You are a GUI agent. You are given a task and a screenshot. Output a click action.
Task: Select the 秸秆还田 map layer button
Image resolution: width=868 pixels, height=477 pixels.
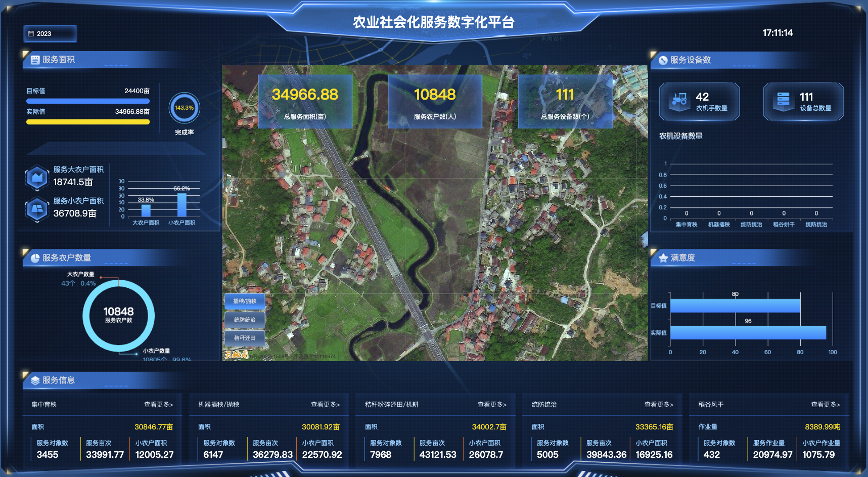point(245,338)
